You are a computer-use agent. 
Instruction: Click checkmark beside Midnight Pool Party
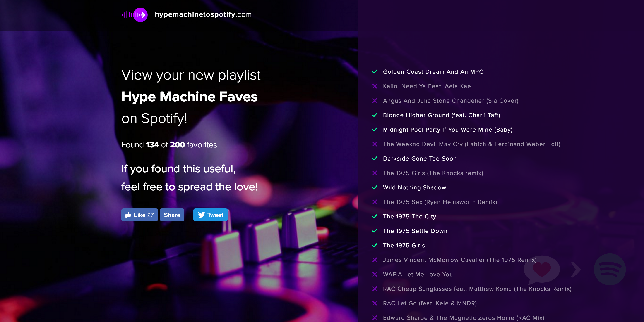coord(375,130)
